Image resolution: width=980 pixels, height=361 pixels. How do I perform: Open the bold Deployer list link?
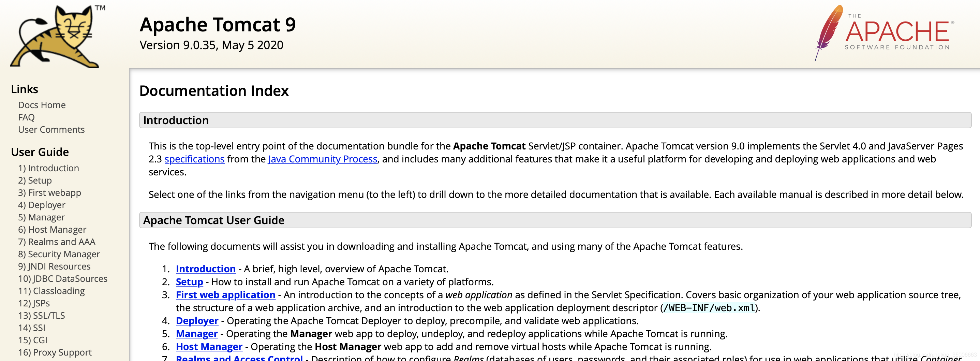tap(197, 321)
